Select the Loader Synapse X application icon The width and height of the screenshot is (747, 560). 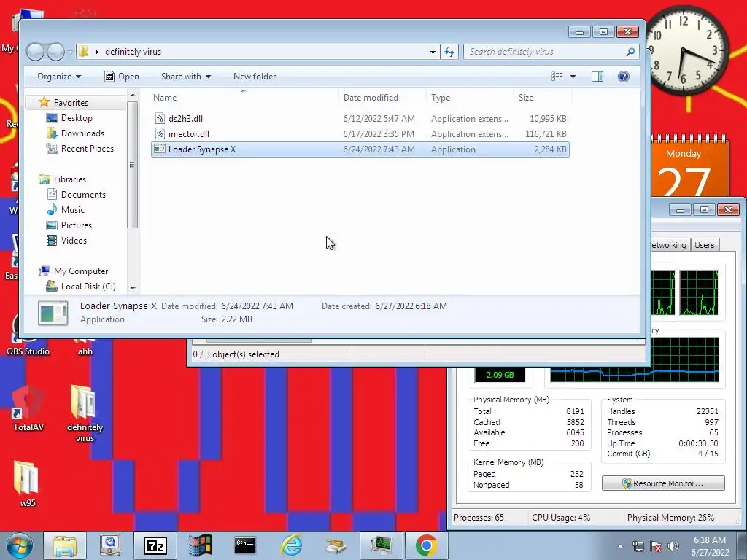click(160, 149)
